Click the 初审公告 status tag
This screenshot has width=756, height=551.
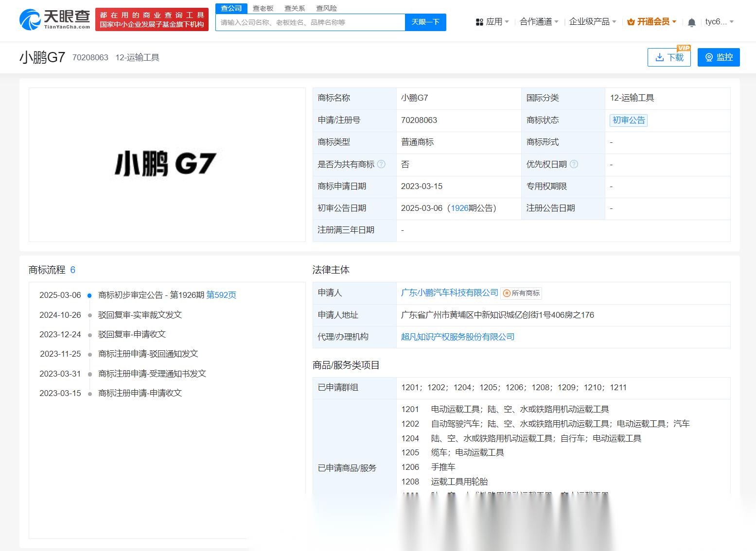pos(628,120)
